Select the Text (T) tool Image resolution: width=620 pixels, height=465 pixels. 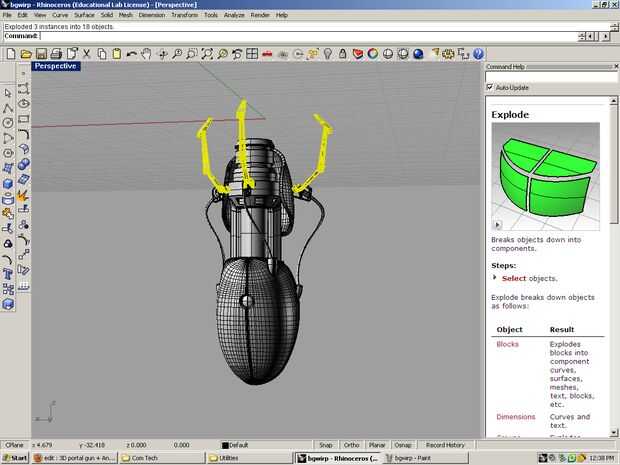tap(8, 273)
